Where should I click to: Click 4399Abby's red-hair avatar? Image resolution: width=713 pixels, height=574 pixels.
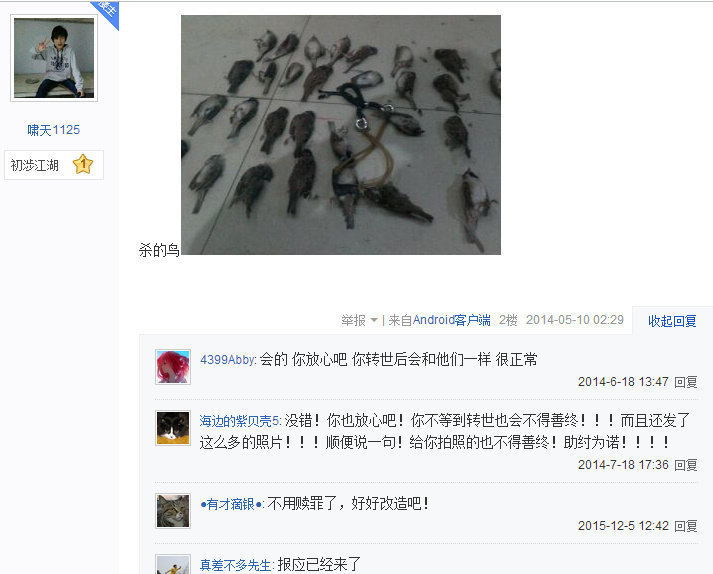[173, 367]
